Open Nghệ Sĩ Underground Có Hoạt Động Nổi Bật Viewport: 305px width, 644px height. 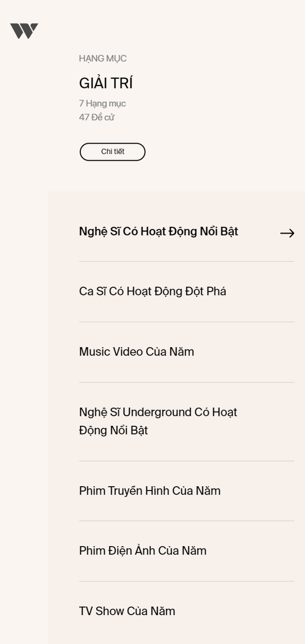click(x=186, y=421)
